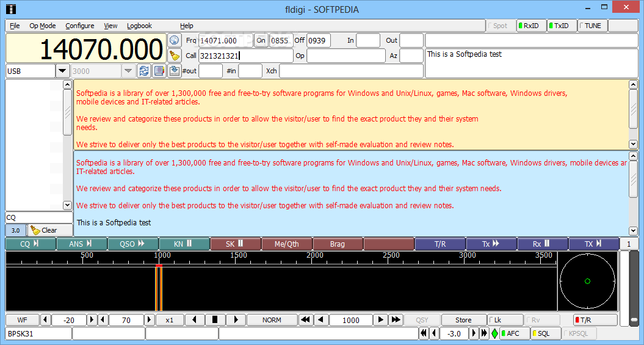Change the x1 waterfall zoom
Image resolution: width=644 pixels, height=345 pixels.
pos(169,320)
